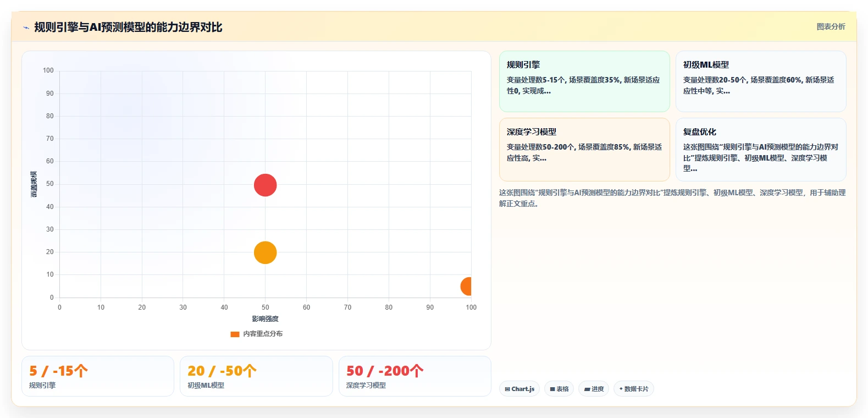Open the 规则引擎 info card
This screenshot has height=418, width=868.
pyautogui.click(x=584, y=81)
